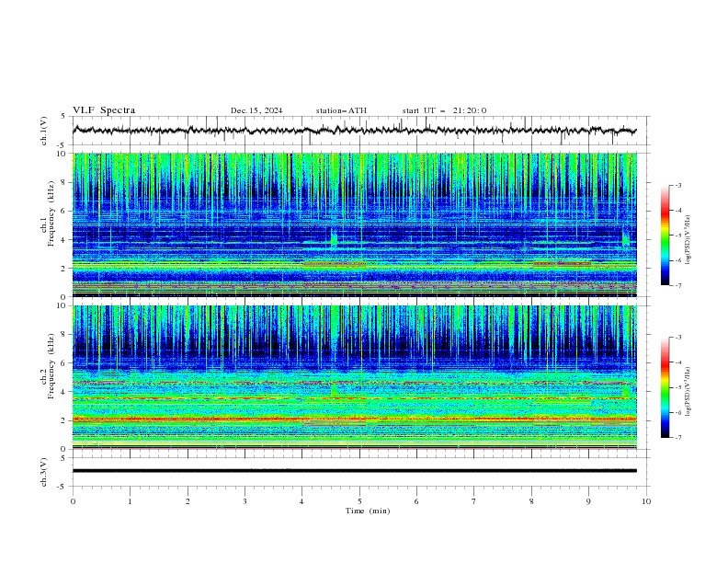Image resolution: width=728 pixels, height=563 pixels.
Task: Click the "start UT = 21:20:0" header text
Action: pos(444,110)
